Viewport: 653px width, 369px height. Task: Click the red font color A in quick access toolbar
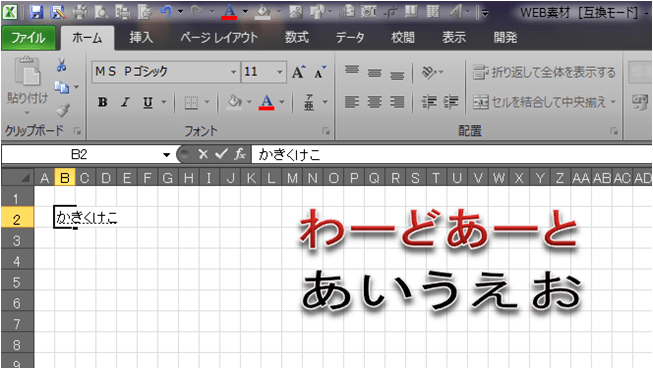(229, 12)
